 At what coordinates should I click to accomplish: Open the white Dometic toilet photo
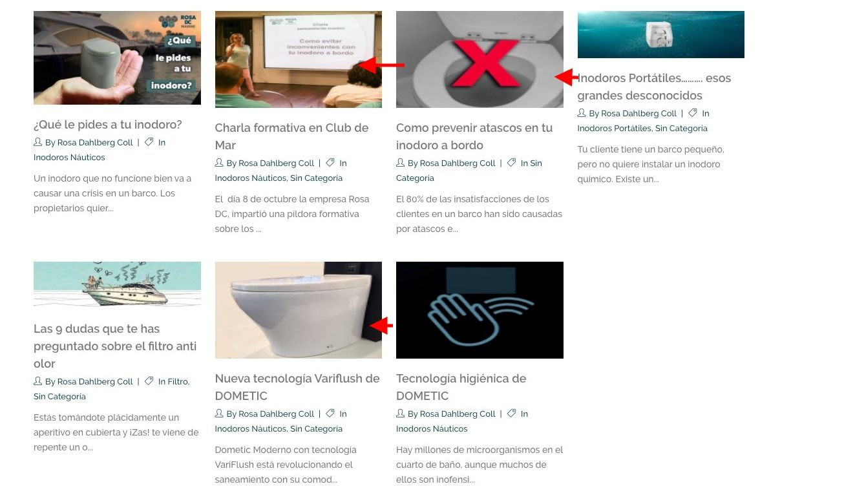[x=298, y=310]
